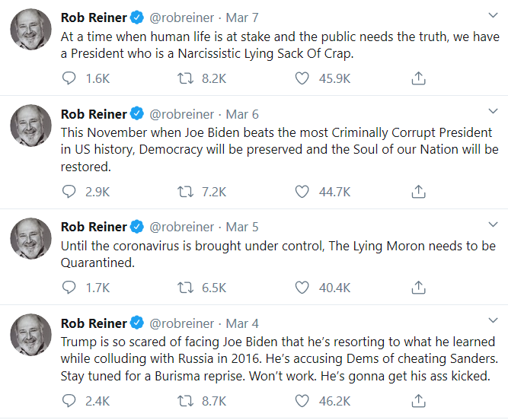Like the Mar 5 quarantine tweet
The height and width of the screenshot is (420, 508).
coord(302,288)
